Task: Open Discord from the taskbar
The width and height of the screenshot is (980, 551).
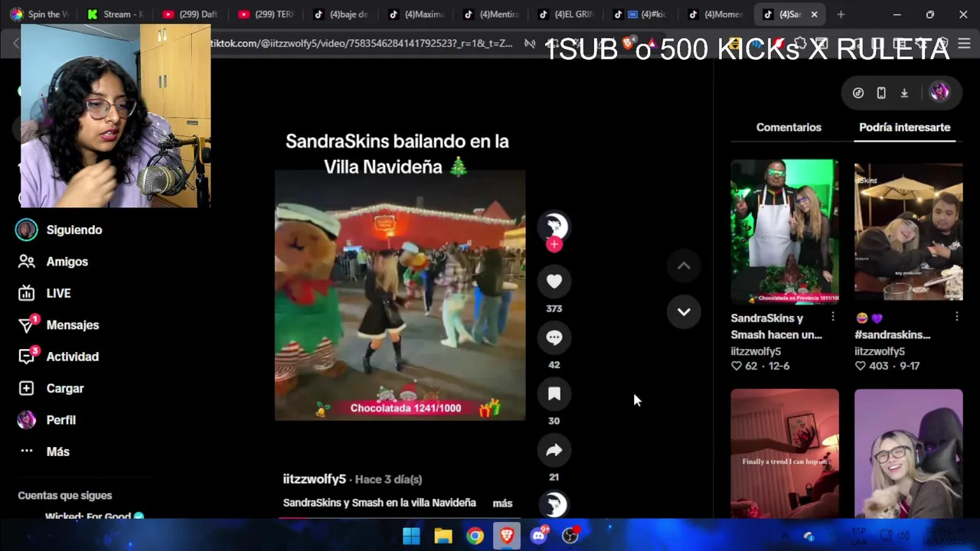Action: 539,536
